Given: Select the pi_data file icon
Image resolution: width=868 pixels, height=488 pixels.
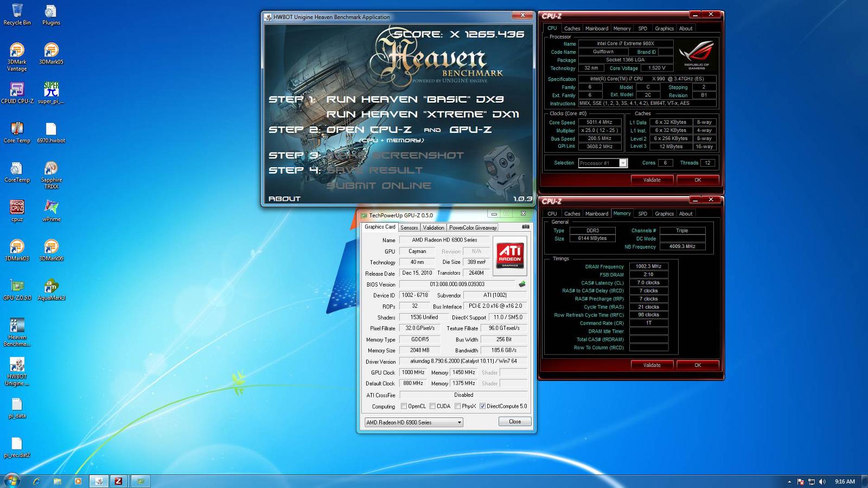Looking at the screenshot, I should coord(17,408).
